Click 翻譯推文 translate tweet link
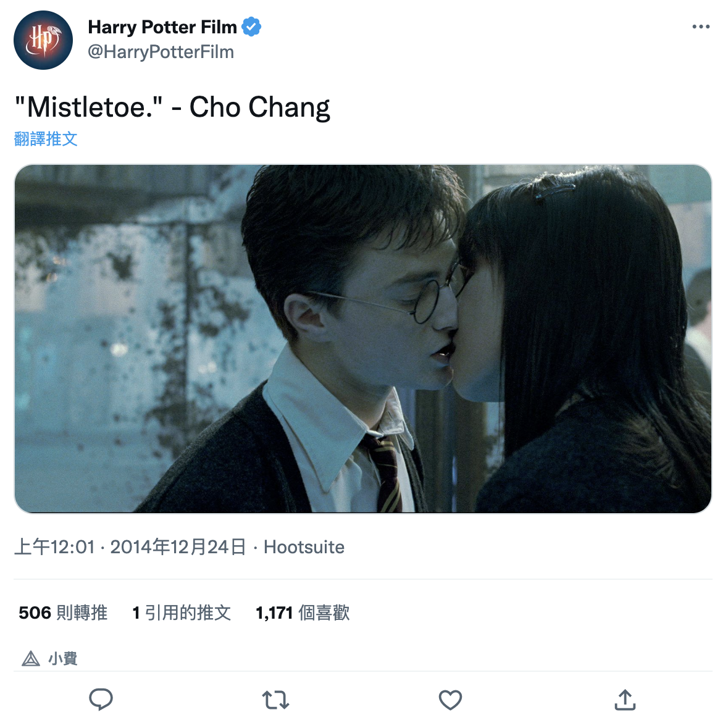This screenshot has width=728, height=728. pos(46,139)
